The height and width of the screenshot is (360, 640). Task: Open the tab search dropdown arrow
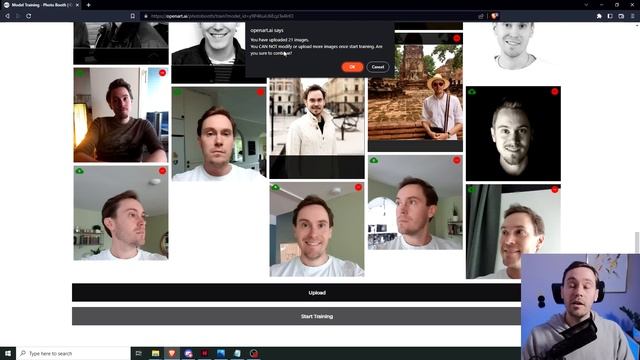[x=586, y=5]
